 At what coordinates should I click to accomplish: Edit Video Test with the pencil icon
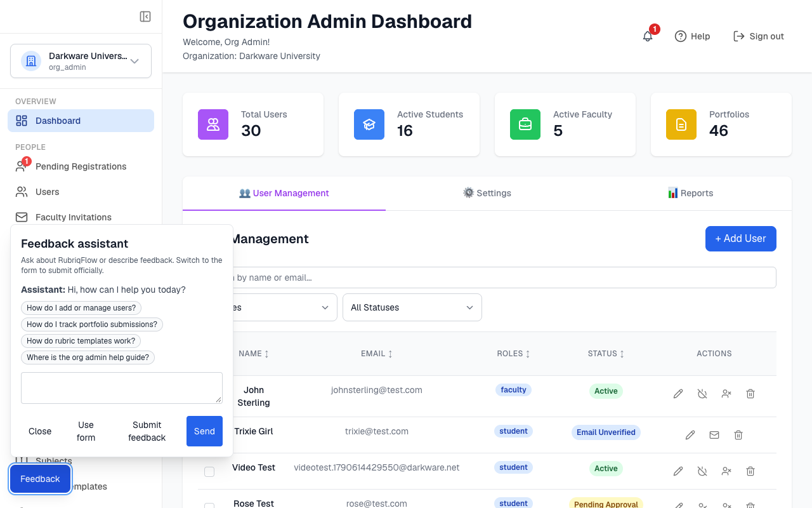tap(678, 471)
